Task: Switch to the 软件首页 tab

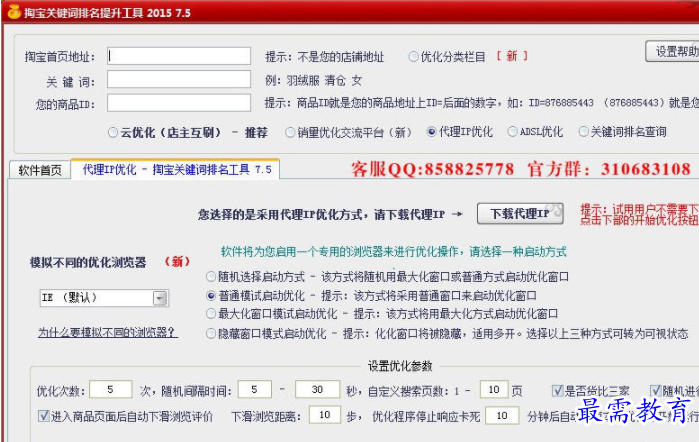Action: click(40, 170)
